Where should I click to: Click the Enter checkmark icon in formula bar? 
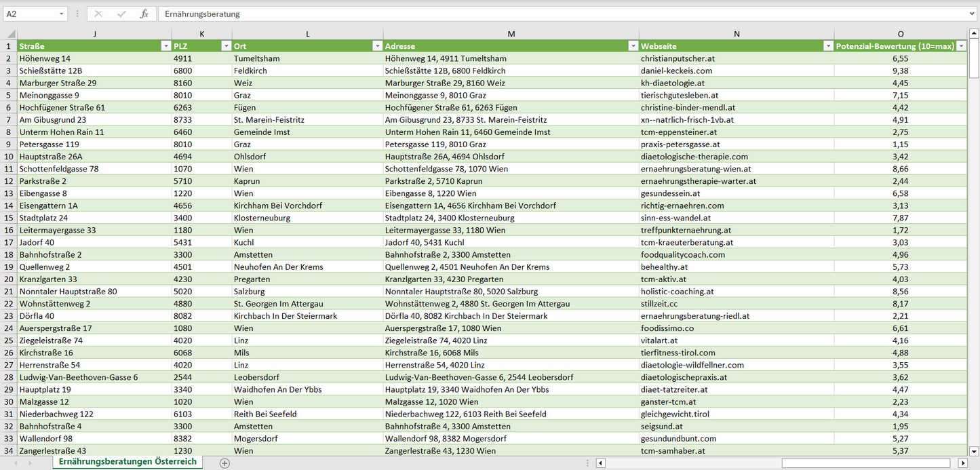(x=121, y=14)
